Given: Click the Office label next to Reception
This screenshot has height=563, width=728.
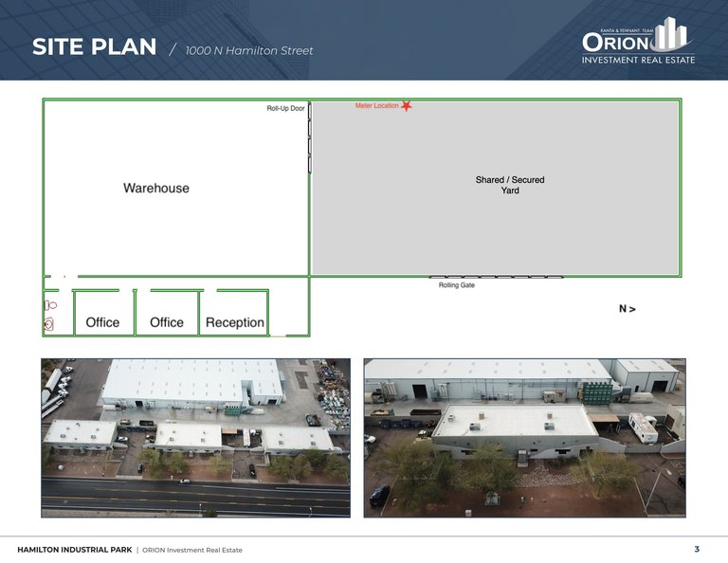Looking at the screenshot, I should tap(167, 322).
